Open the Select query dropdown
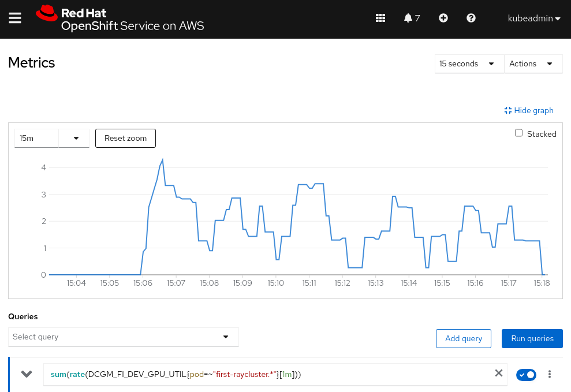Image resolution: width=571 pixels, height=392 pixels. [123, 337]
